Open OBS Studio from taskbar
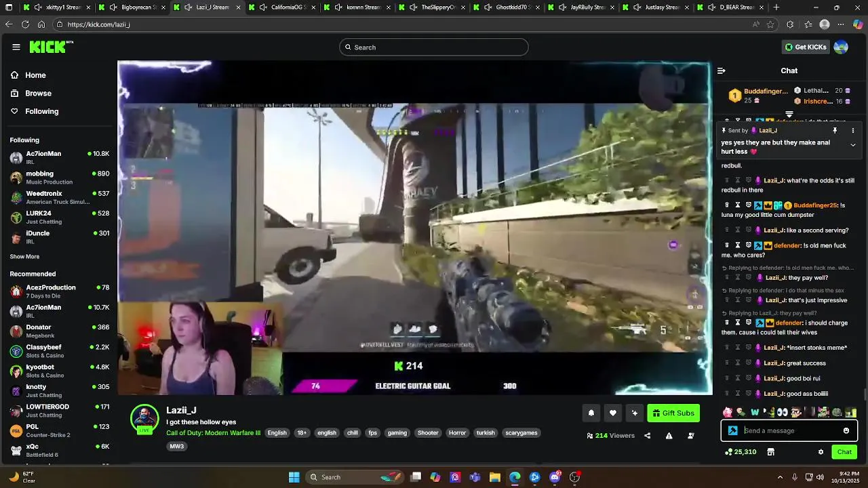 tap(575, 477)
